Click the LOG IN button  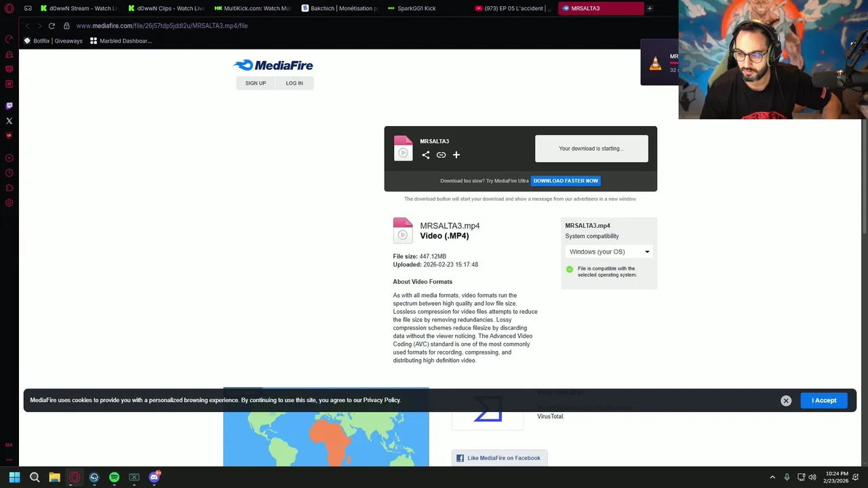coord(294,83)
